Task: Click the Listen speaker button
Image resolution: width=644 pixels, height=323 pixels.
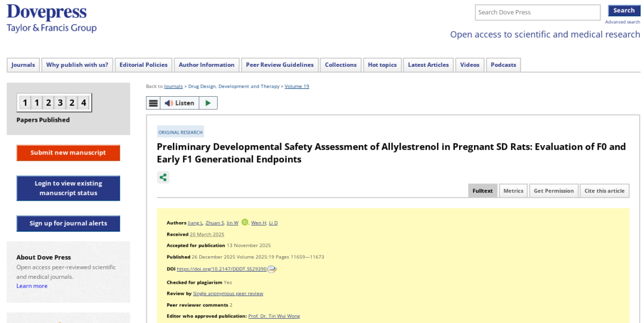Action: [179, 103]
